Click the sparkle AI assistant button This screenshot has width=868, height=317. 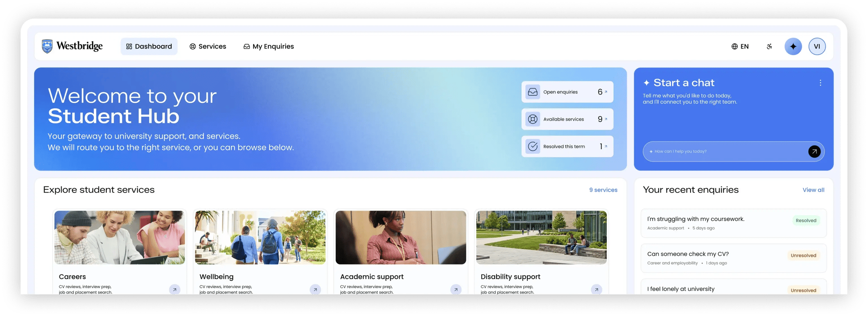coord(793,46)
